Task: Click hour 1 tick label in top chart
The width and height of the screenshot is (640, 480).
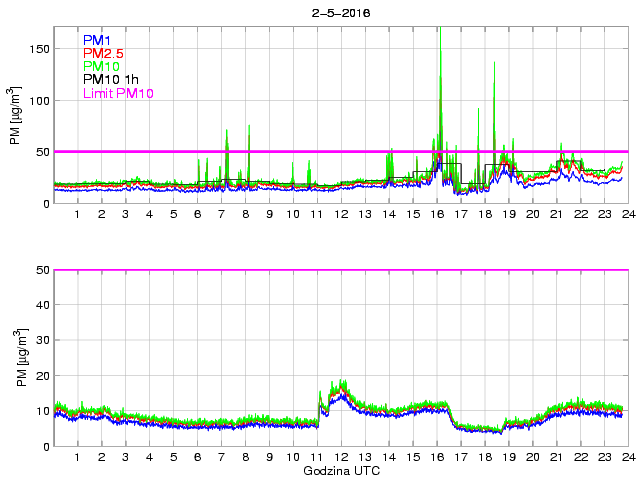Action: click(x=77, y=215)
